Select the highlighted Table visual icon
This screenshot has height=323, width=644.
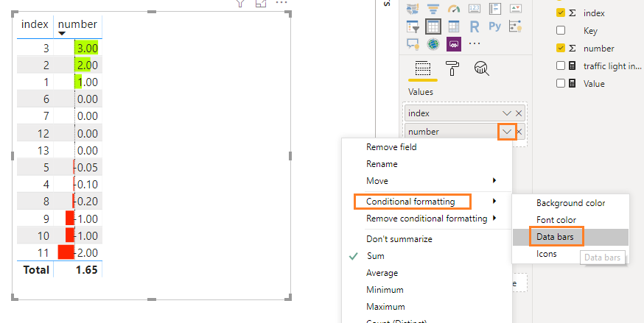tap(433, 26)
